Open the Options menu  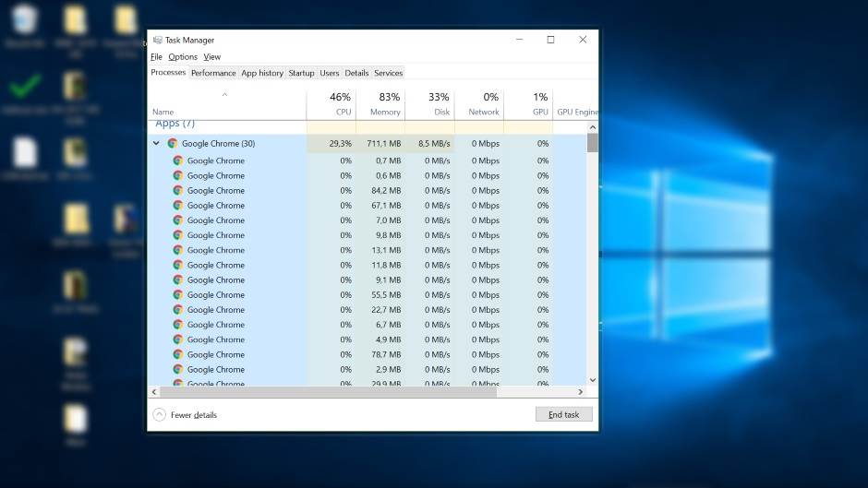coord(183,57)
